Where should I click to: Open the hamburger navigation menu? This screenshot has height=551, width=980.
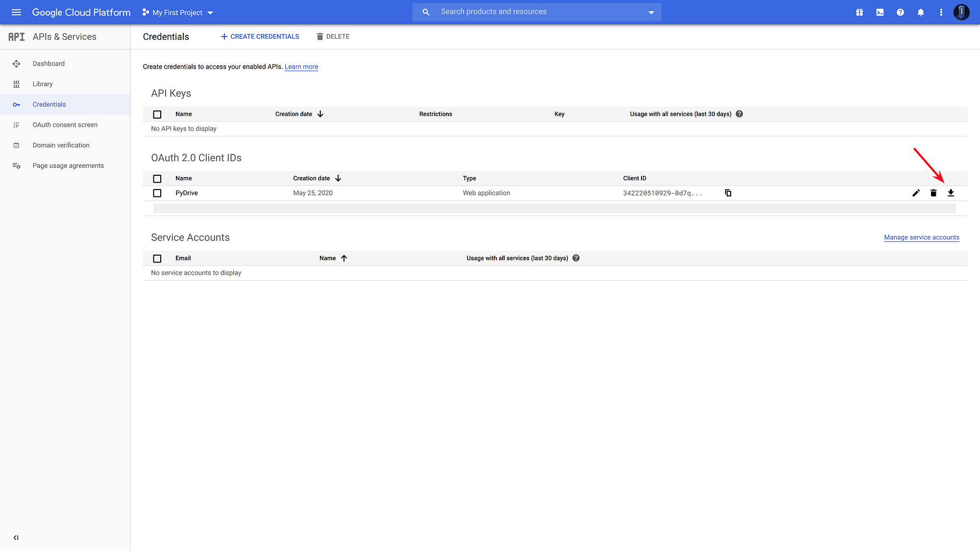(16, 12)
